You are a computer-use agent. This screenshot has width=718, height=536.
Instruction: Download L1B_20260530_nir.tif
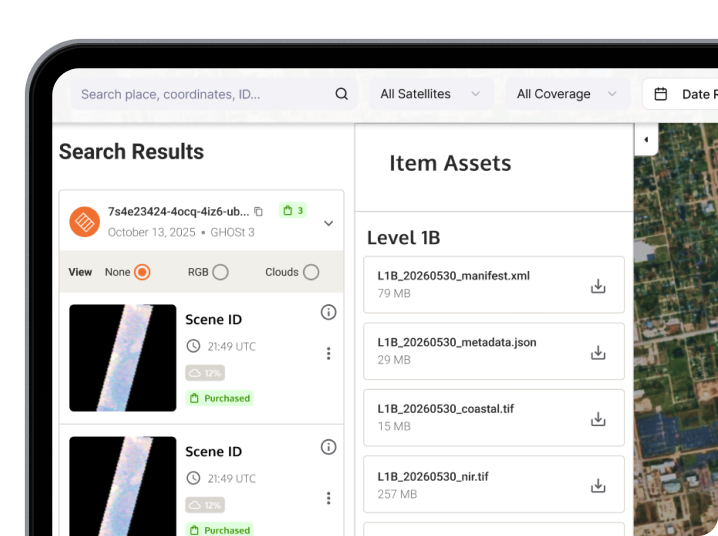(x=598, y=485)
